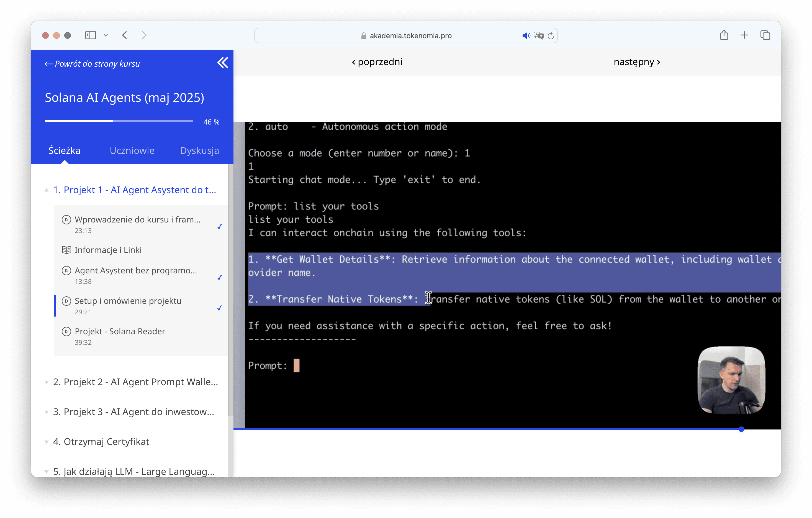Open lesson 'Wprowadzenie do kursu i fram...'
812x518 pixels.
[138, 220]
